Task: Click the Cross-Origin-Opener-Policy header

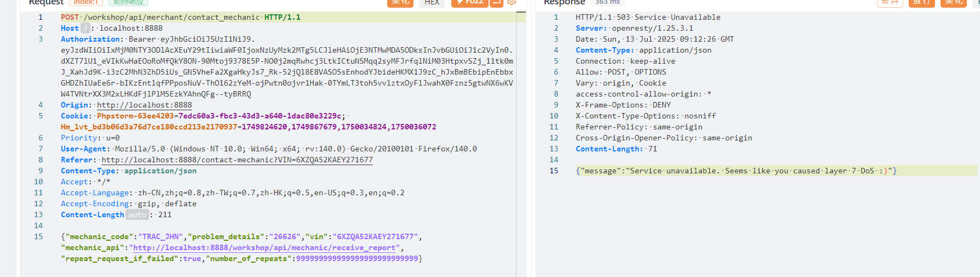Action: coord(664,138)
